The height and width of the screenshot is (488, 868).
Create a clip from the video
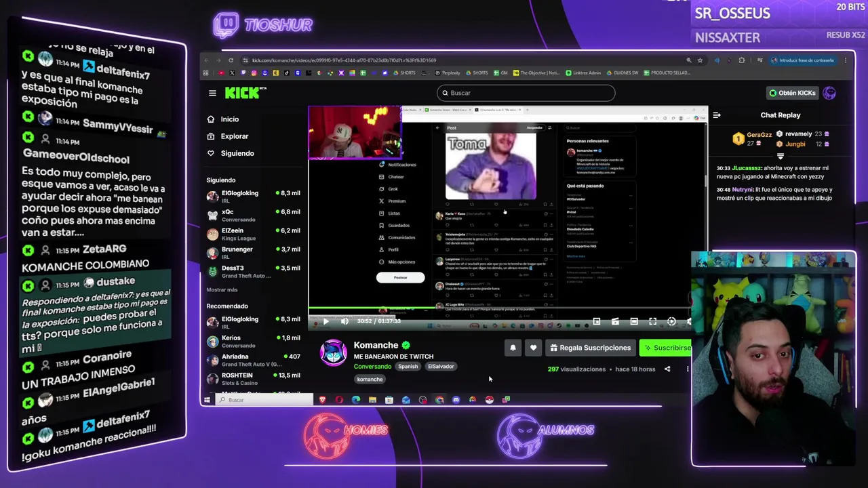[x=615, y=322]
